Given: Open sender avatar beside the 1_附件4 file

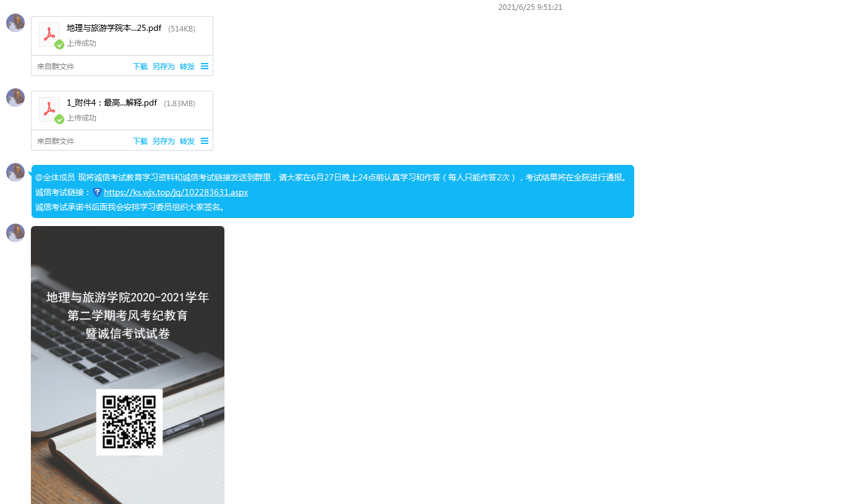Looking at the screenshot, I should point(15,98).
